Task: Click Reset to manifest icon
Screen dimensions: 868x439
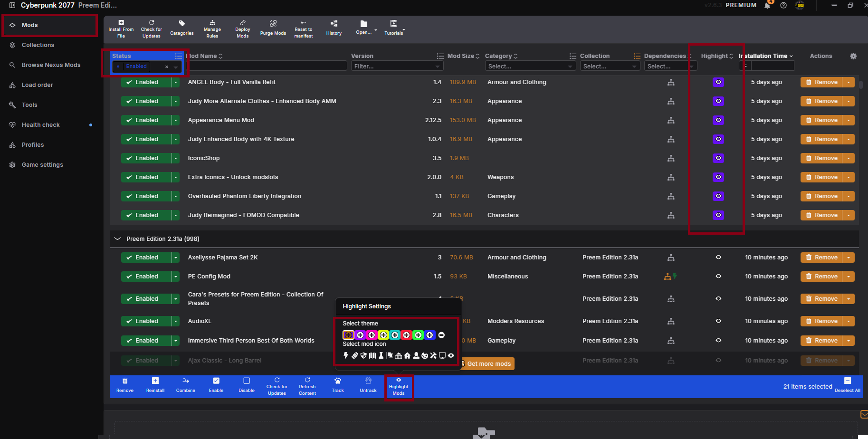Action: click(x=303, y=29)
